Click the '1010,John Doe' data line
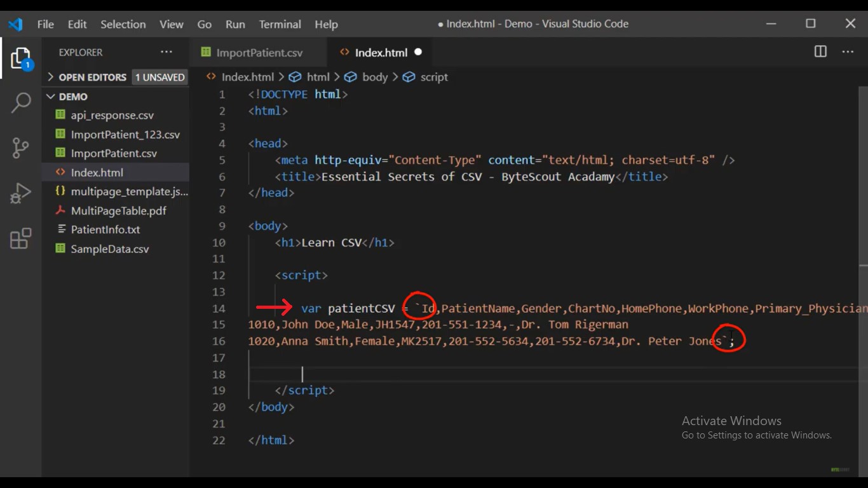 (438, 325)
